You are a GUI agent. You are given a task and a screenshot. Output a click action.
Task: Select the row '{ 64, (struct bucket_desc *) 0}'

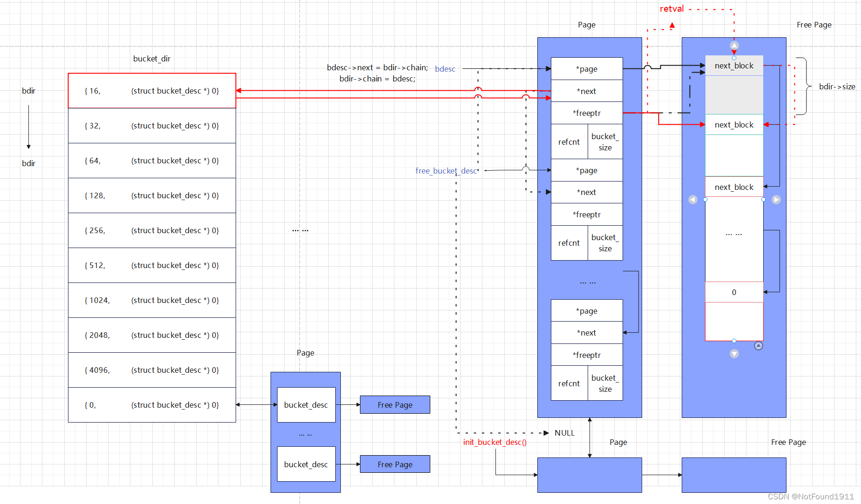click(x=152, y=161)
